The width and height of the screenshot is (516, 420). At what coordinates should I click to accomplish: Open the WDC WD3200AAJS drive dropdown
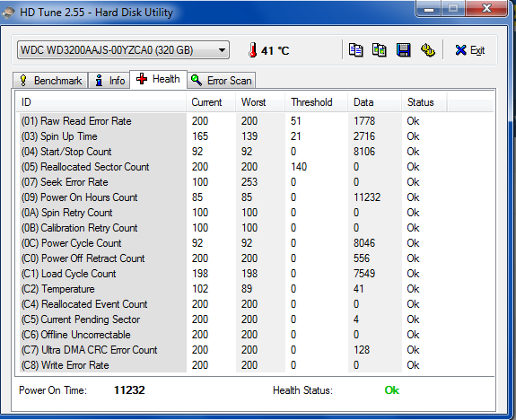point(123,50)
